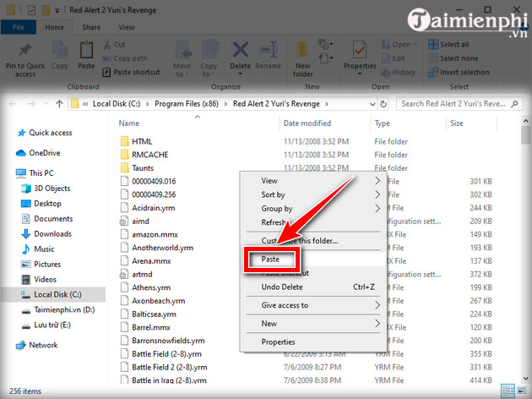Select the artmd configuration file
Image resolution: width=532 pixels, height=399 pixels.
[x=137, y=275]
